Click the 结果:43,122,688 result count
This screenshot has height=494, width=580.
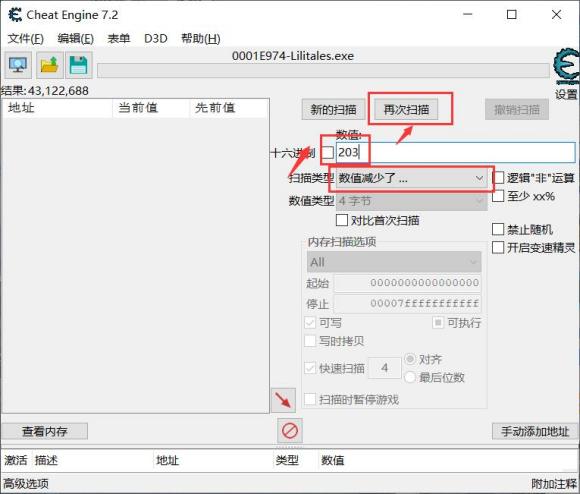tap(45, 91)
